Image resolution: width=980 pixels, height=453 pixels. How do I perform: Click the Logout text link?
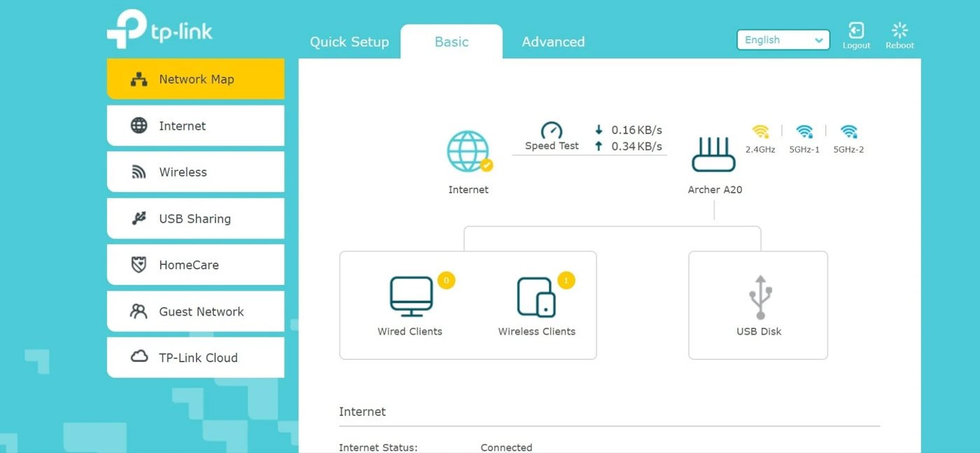click(x=856, y=46)
